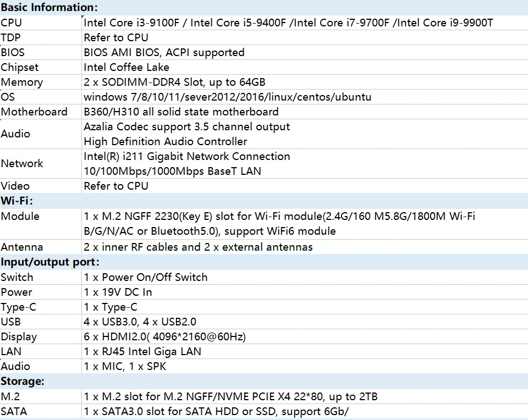Screen dimensions: 528x420
Task: Select the 'Storage:' section header
Action: coord(264,382)
